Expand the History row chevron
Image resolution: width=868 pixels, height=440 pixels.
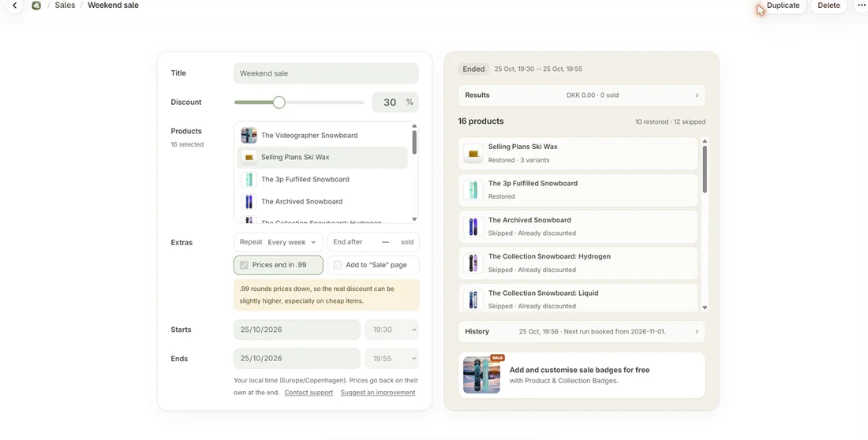(x=697, y=331)
